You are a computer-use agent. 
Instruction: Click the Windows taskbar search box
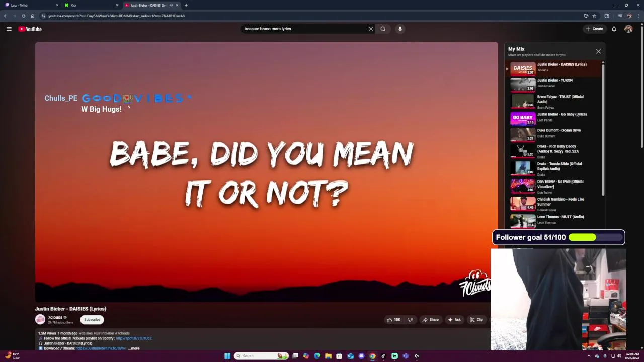point(261,356)
